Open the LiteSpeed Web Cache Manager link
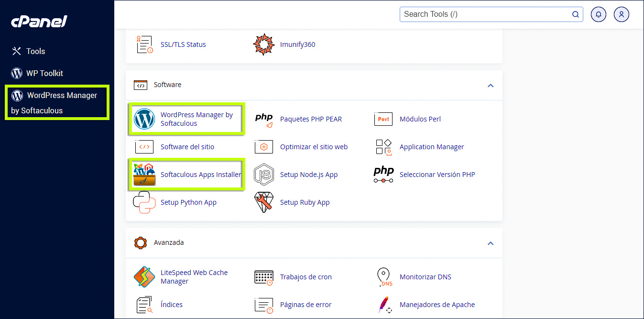 [x=194, y=277]
